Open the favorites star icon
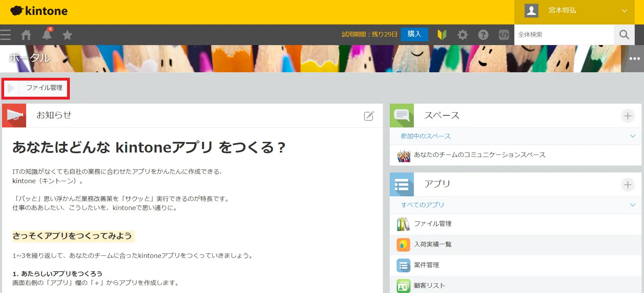Viewport: 644px width, 293px height. coord(67,35)
